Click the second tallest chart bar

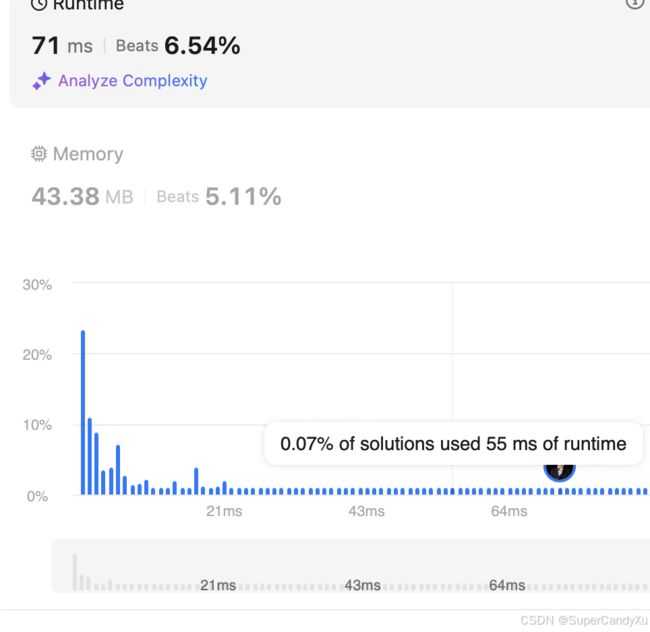[90, 456]
